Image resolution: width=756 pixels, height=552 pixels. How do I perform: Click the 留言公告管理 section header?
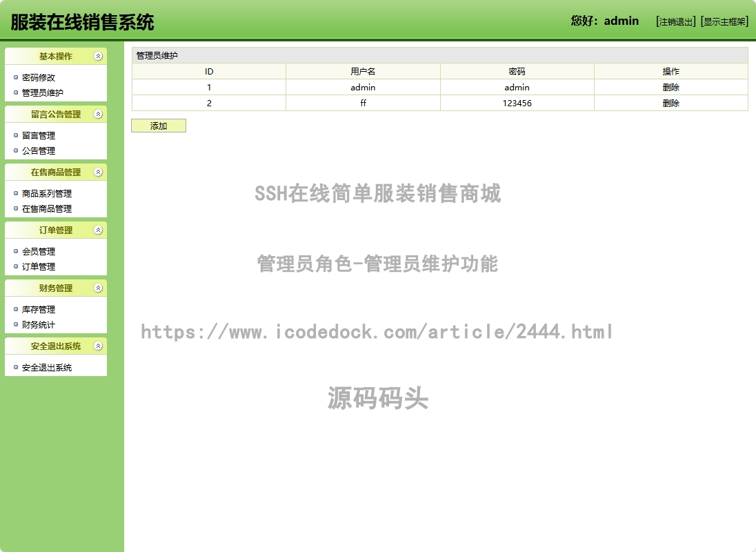pyautogui.click(x=56, y=115)
